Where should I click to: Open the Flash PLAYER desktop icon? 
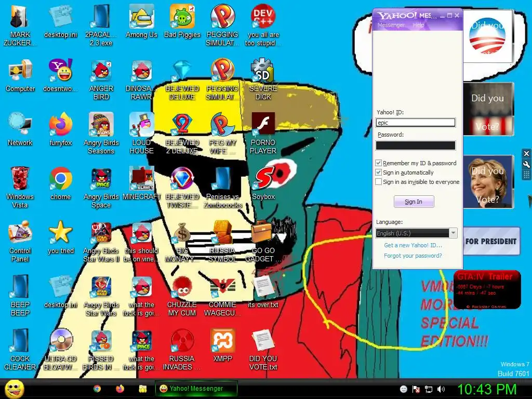point(263,133)
